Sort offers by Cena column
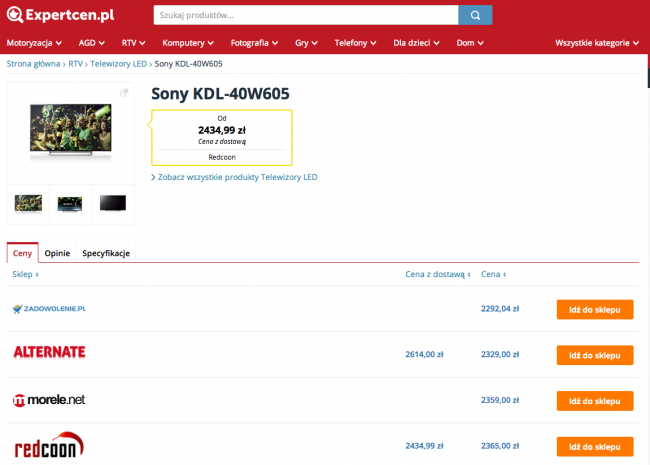 (x=493, y=274)
